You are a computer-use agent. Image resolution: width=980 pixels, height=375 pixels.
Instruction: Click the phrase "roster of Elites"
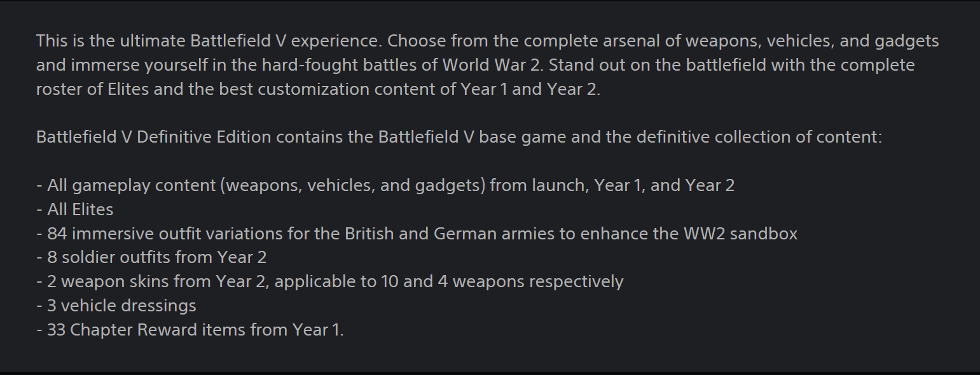click(x=93, y=89)
